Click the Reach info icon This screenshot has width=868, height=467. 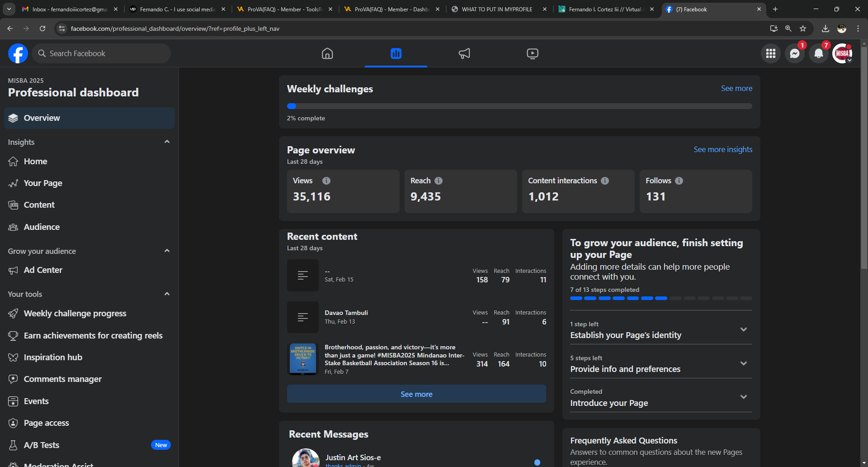click(x=439, y=181)
